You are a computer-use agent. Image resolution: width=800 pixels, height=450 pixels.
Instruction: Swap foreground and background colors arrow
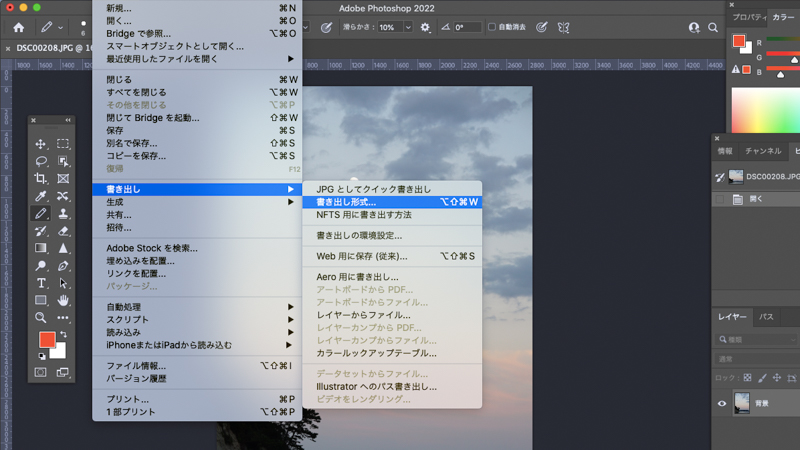(64, 334)
